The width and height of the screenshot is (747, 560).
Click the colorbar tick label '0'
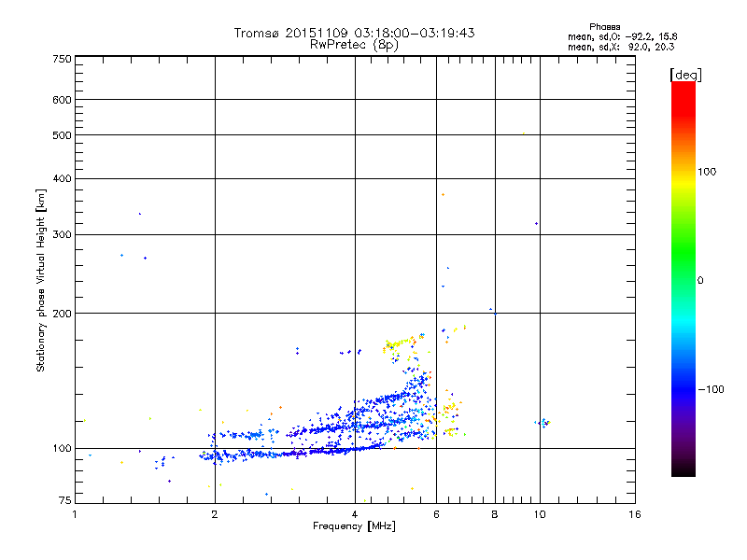coord(700,281)
